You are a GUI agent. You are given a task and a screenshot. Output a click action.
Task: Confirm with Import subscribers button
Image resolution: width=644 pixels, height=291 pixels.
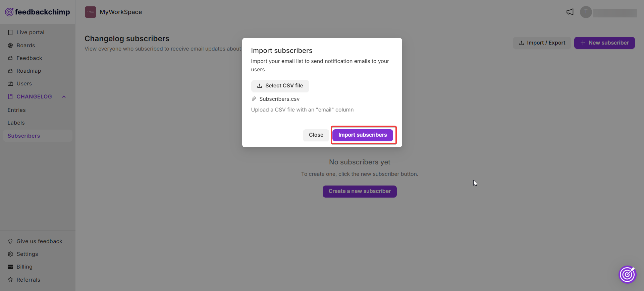pos(363,135)
